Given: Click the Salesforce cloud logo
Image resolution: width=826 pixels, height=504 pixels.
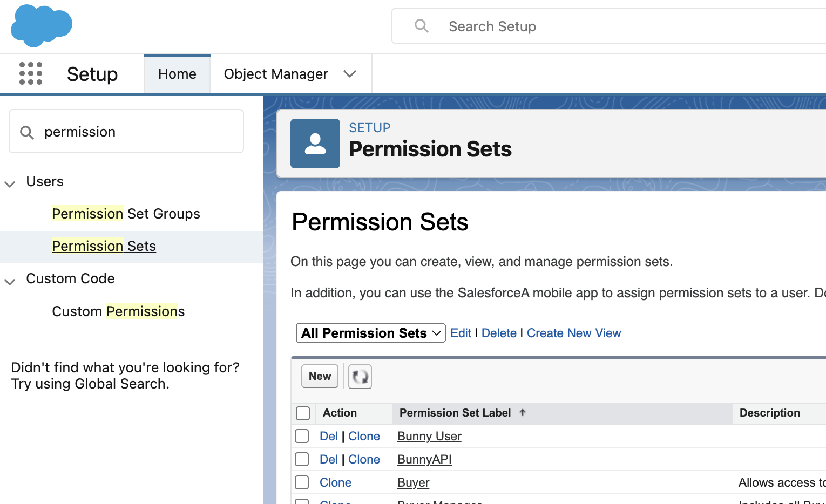Looking at the screenshot, I should point(42,25).
